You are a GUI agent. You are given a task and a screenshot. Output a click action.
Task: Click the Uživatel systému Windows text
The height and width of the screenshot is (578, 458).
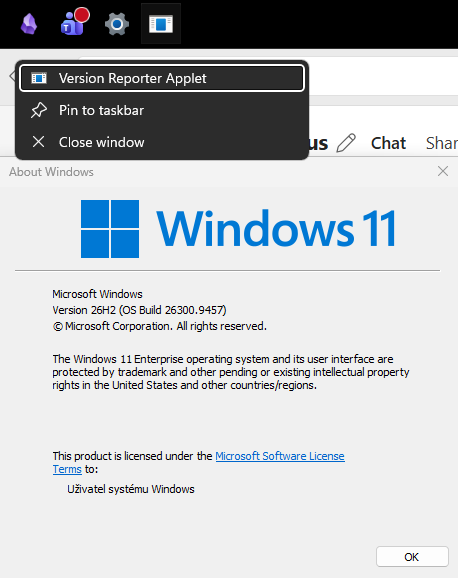pos(131,489)
